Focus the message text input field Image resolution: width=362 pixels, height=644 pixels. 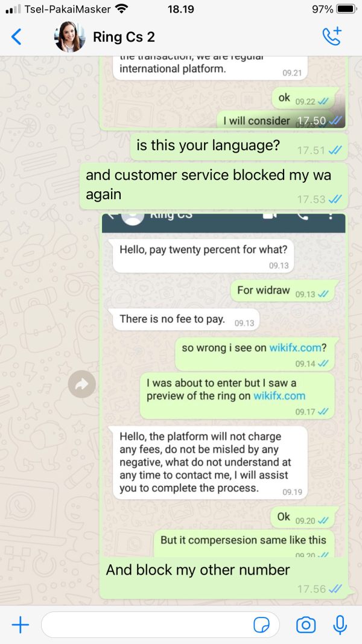[x=160, y=625]
